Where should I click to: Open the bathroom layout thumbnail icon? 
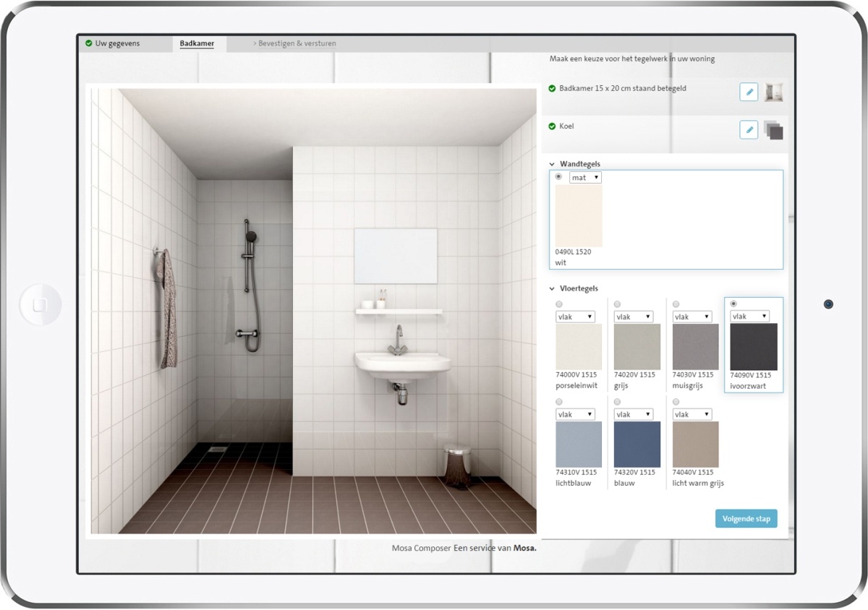[x=773, y=92]
